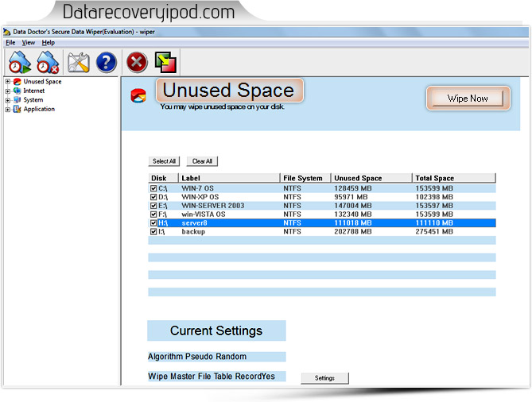This screenshot has height=402, width=532.
Task: Select the System tree item label
Action: coord(33,100)
